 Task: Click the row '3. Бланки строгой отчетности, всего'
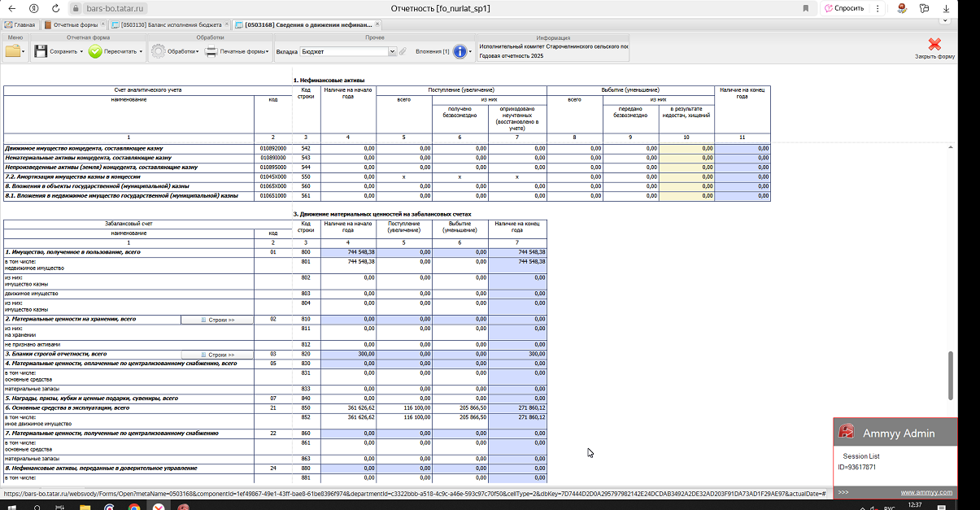tap(55, 355)
